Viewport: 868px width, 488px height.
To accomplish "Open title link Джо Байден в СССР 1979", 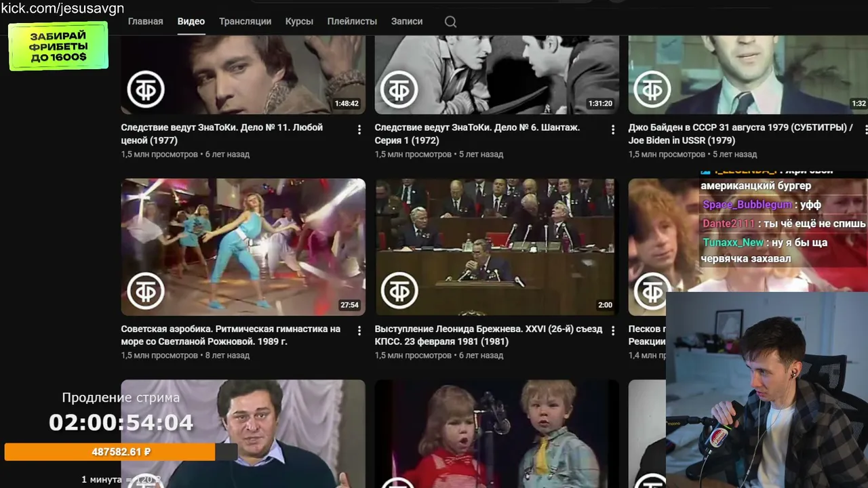I will 741,134.
